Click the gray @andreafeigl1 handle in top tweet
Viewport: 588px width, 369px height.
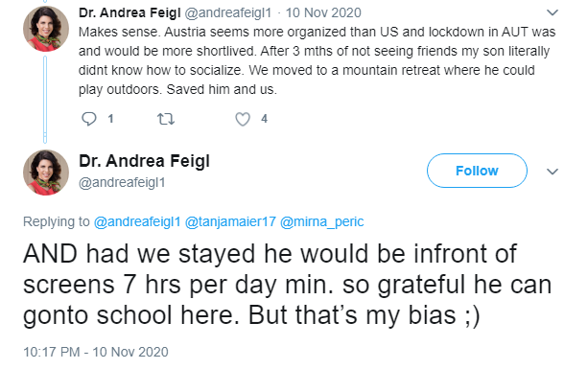click(x=228, y=12)
